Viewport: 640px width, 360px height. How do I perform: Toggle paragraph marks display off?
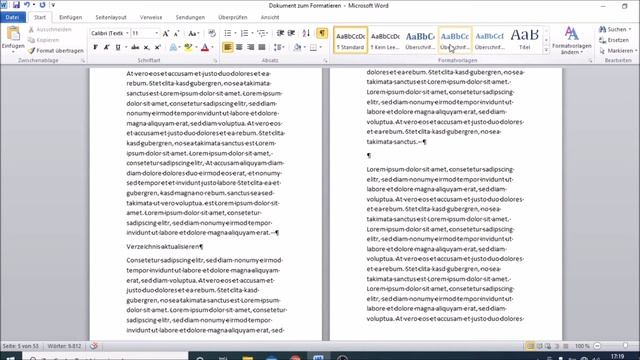pos(322,33)
